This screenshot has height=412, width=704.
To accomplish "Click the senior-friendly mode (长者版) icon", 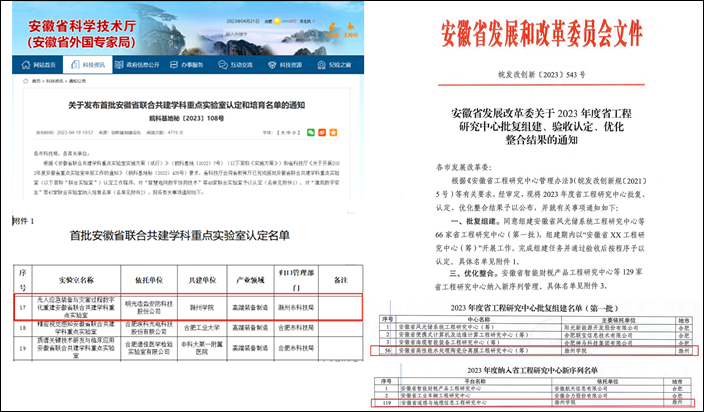I will tap(332, 30).
